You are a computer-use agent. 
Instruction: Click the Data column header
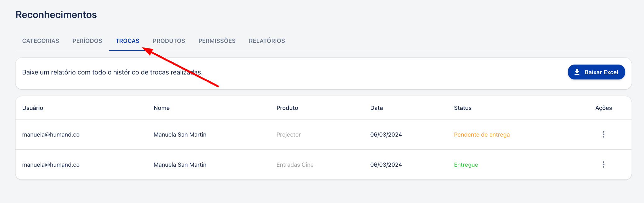click(x=376, y=108)
